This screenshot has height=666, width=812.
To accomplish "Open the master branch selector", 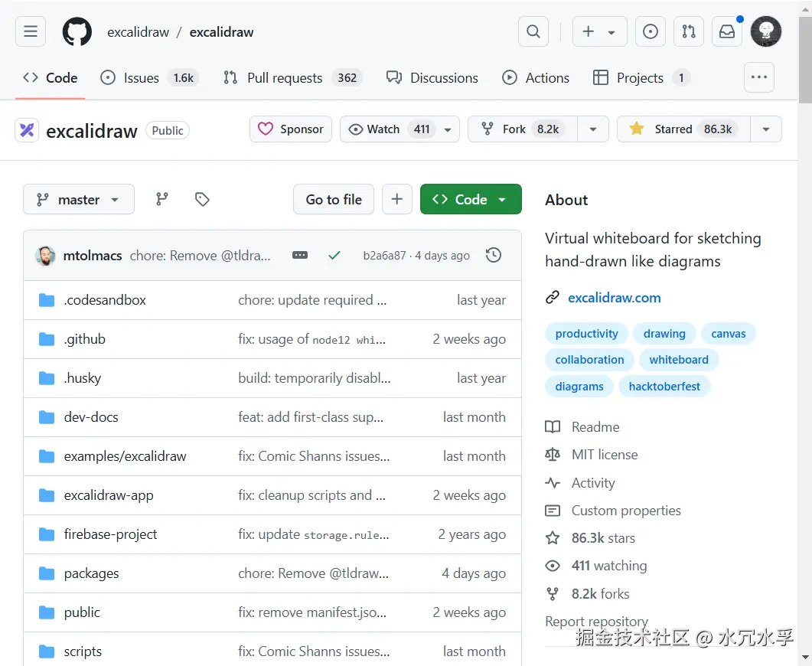I will point(78,198).
